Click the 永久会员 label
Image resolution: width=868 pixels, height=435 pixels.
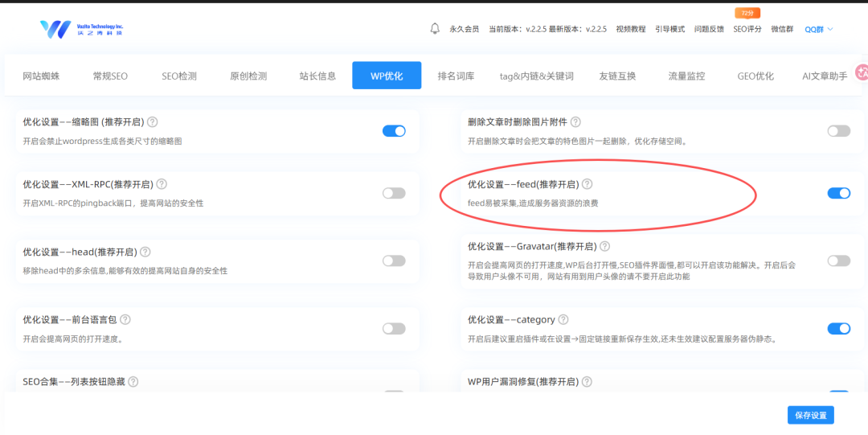click(464, 30)
